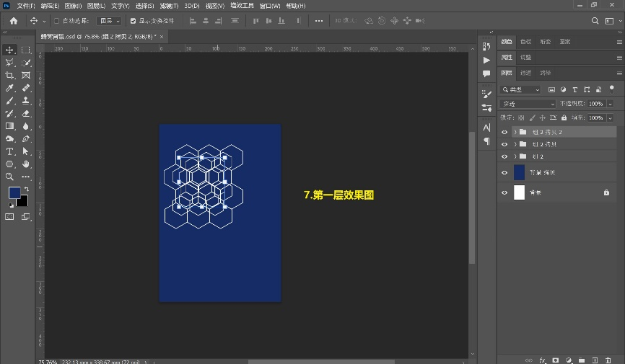Viewport: 625px width, 364px height.
Task: Click the Delete layer trash icon
Action: (x=608, y=360)
